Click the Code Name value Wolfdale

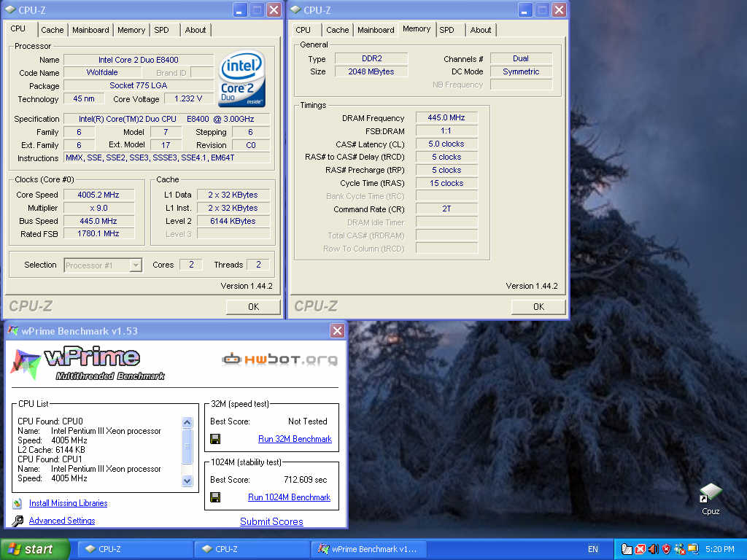pos(102,72)
